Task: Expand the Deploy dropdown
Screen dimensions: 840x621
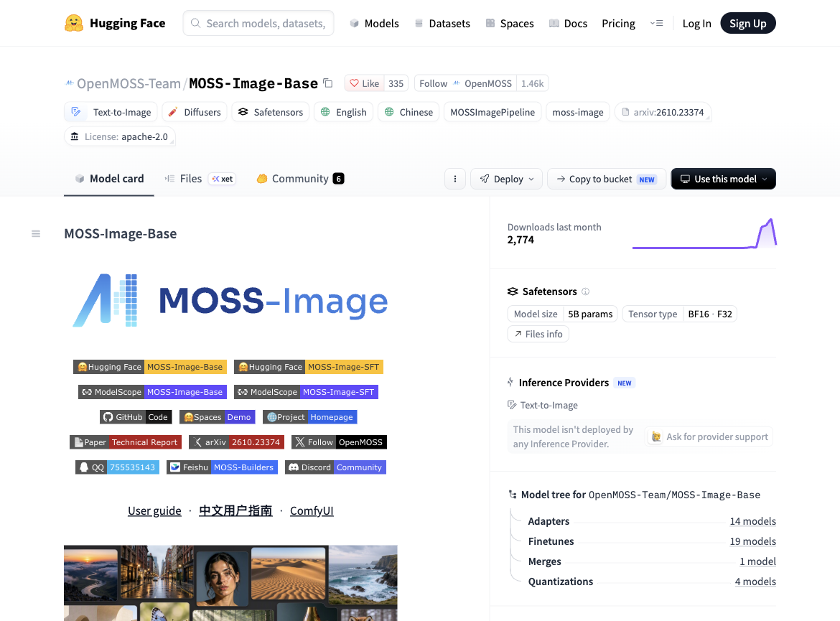Action: (506, 179)
